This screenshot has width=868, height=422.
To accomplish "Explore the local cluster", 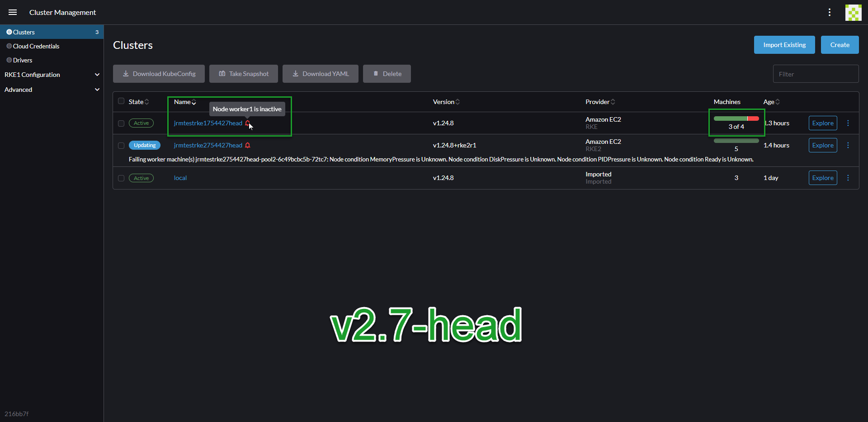I will pos(822,178).
